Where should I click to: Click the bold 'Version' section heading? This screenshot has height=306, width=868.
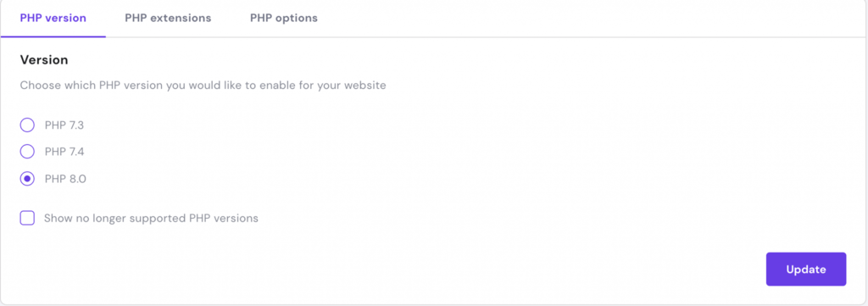click(44, 60)
